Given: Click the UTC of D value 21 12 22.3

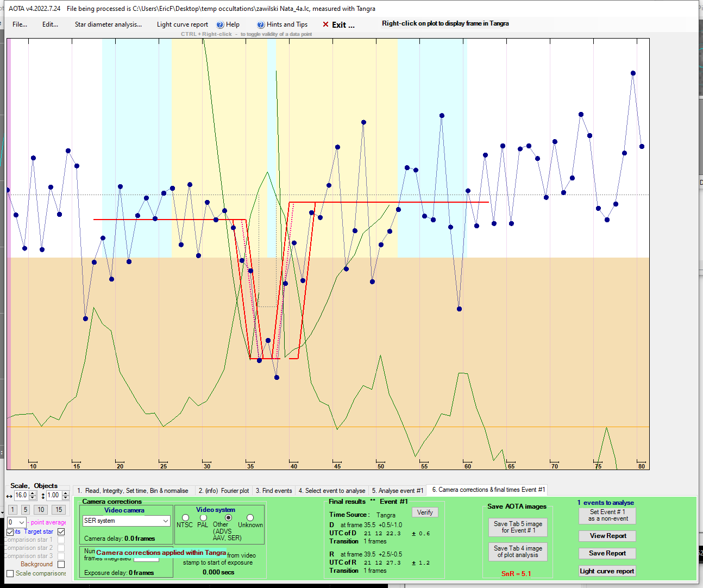Looking at the screenshot, I should click(x=382, y=534).
